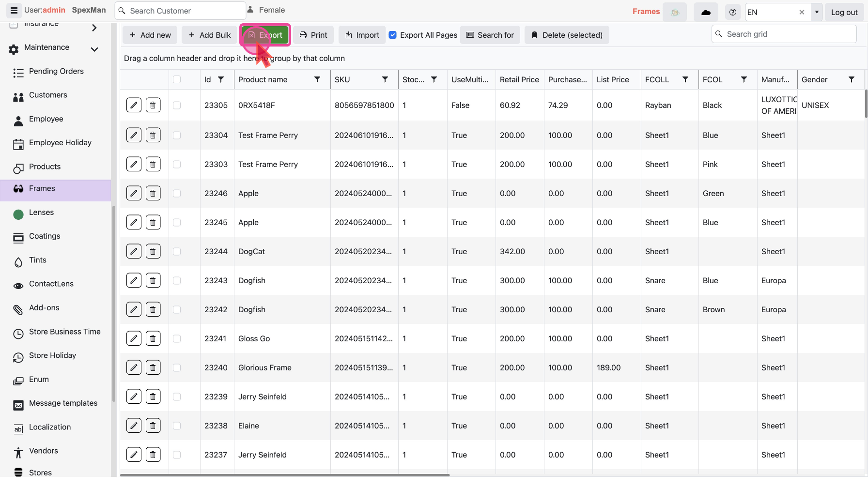868x488 pixels.
Task: Go to Pending Orders
Action: pos(56,71)
